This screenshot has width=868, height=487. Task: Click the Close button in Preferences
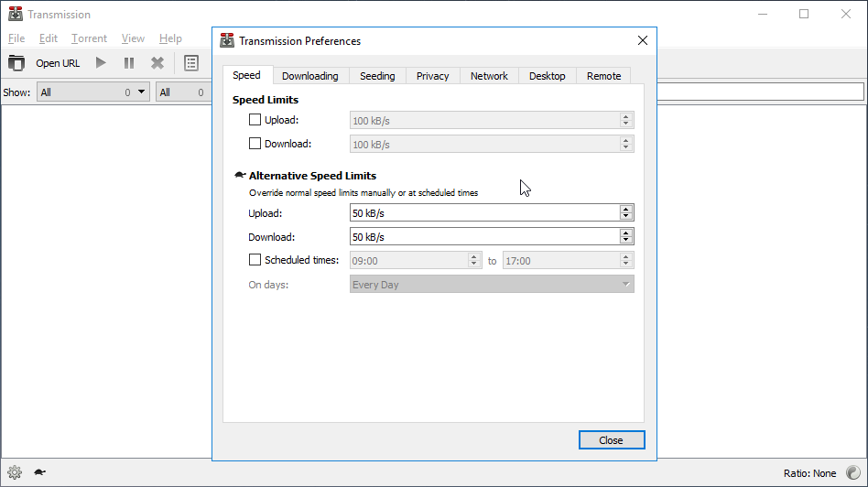point(612,440)
